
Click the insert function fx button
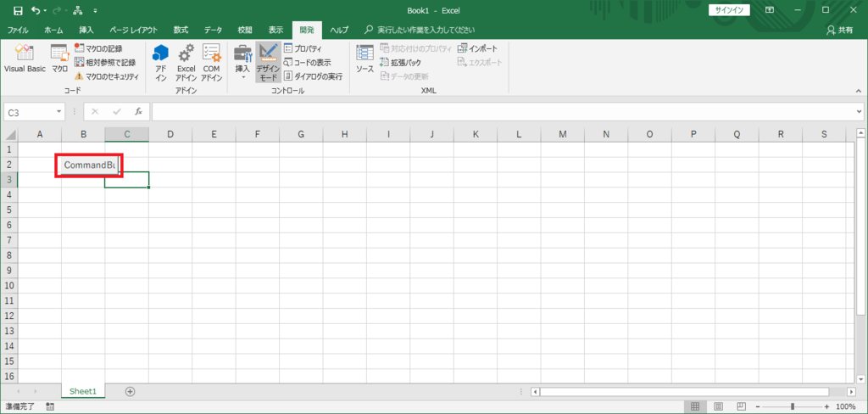click(x=139, y=111)
